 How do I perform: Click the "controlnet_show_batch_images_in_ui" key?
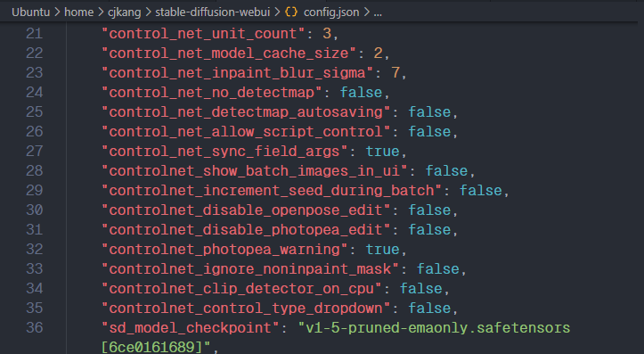tap(254, 171)
